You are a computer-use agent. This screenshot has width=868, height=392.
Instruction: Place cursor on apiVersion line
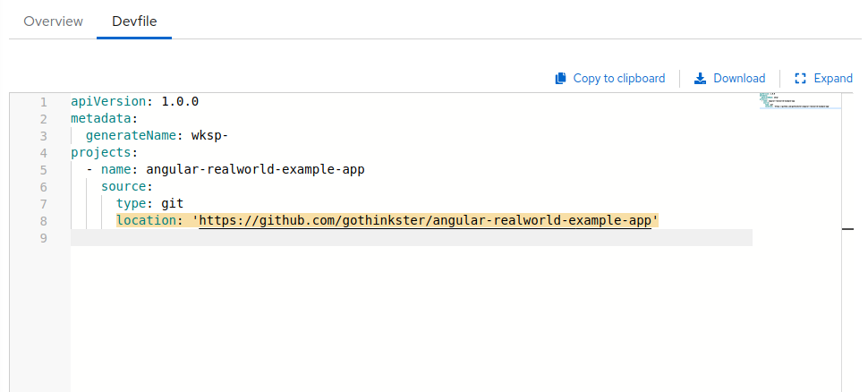(134, 101)
